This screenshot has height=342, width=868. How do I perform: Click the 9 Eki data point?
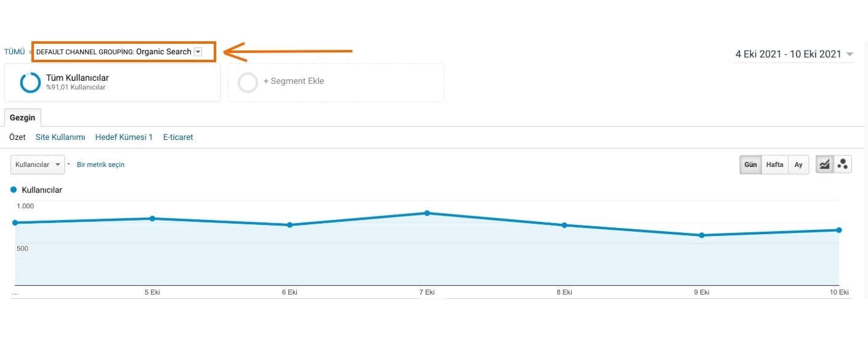(x=702, y=235)
